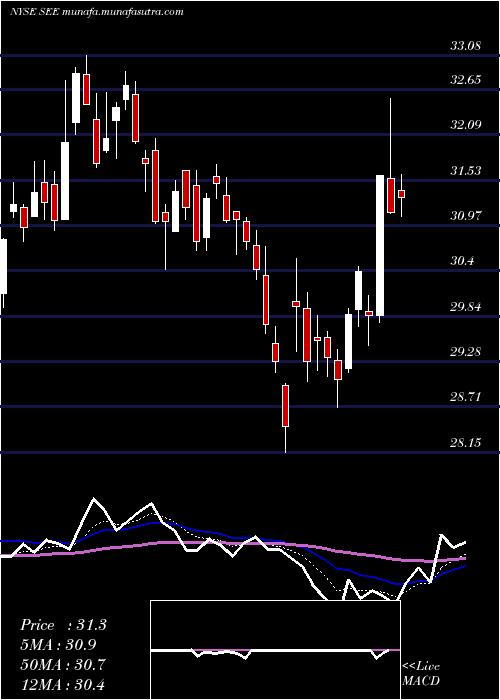Click the 28.15 price level label
The width and height of the screenshot is (500, 700).
pos(465,442)
